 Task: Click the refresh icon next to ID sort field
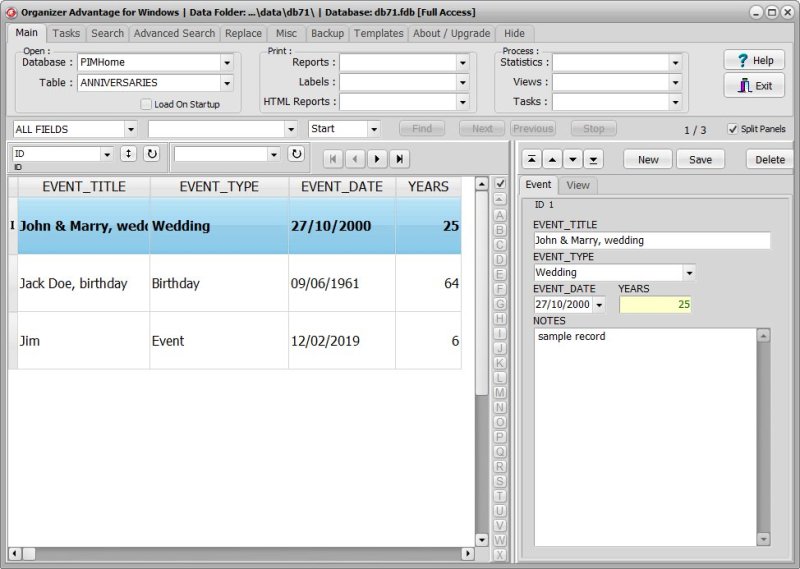(x=152, y=154)
